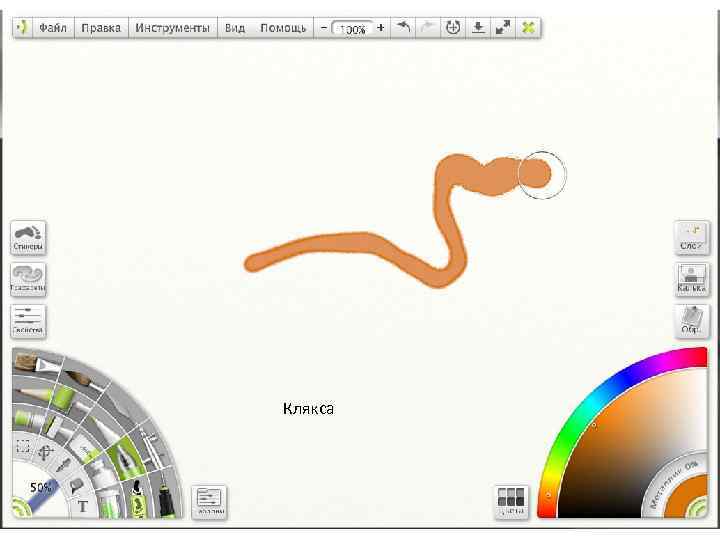The width and height of the screenshot is (720, 540).
Task: Select the sticker spray can tool
Action: 137,501
